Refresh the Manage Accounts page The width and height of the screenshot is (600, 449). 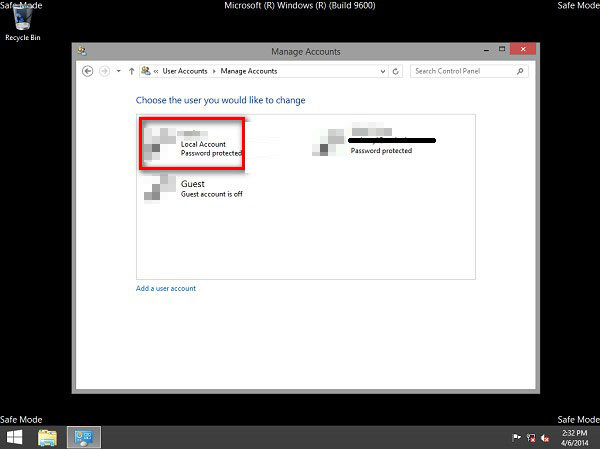(x=396, y=71)
